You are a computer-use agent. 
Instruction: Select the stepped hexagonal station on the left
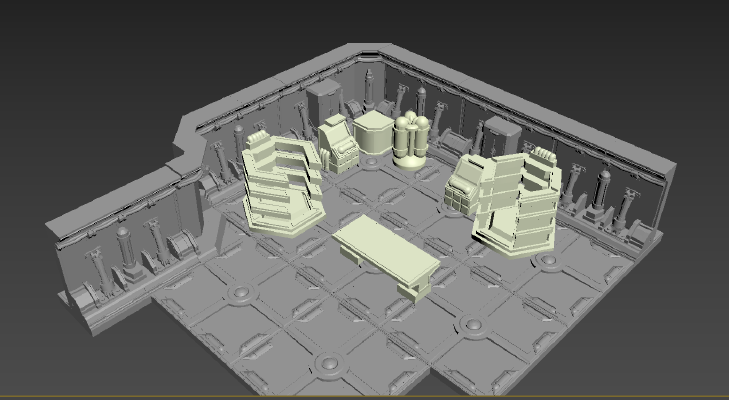tap(282, 185)
